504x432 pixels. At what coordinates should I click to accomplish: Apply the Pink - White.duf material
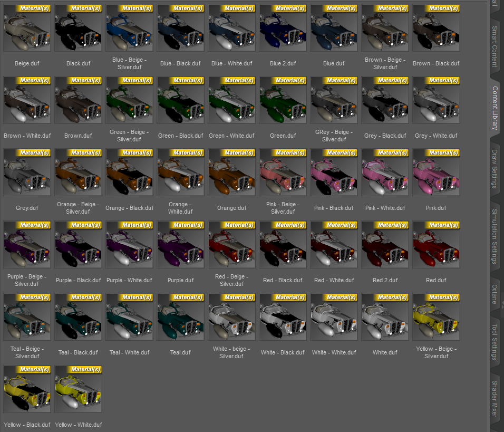(385, 172)
